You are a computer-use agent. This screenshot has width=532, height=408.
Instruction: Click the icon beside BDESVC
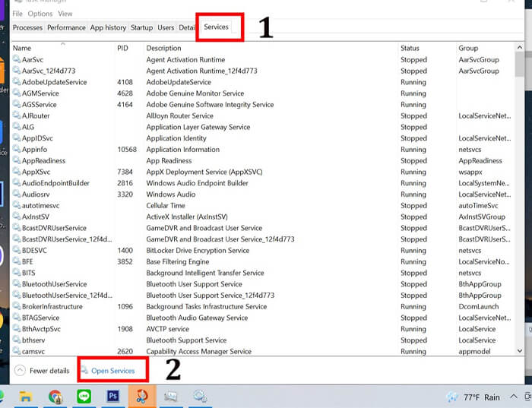point(16,250)
